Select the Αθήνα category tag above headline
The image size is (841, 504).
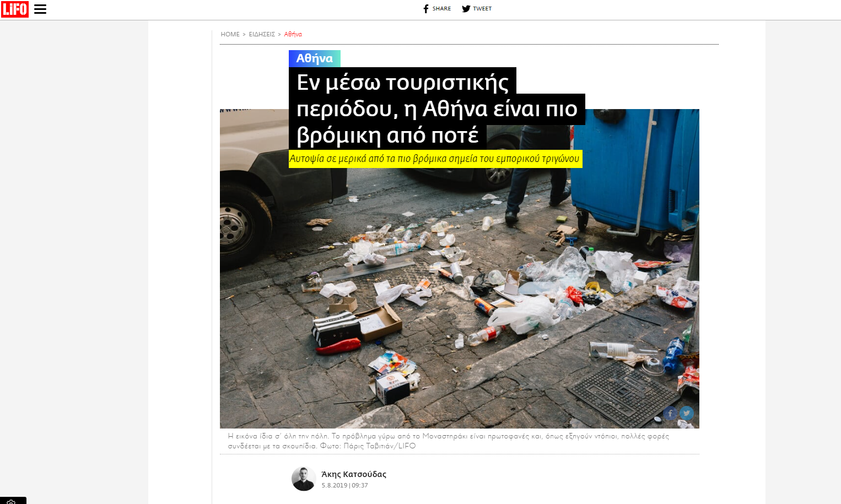(315, 58)
